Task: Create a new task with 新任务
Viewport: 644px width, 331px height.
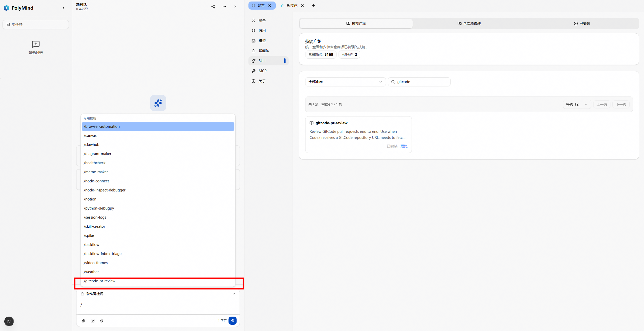Action: (x=36, y=25)
